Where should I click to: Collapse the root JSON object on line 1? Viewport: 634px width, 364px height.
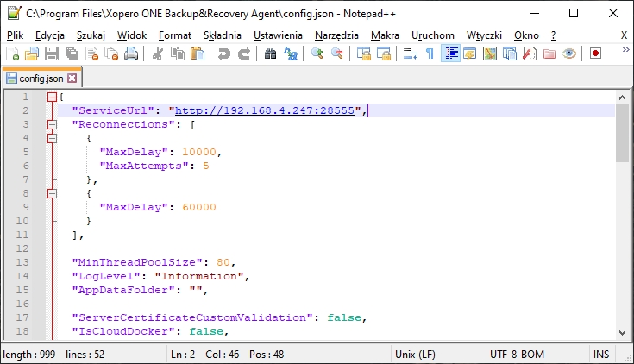[52, 97]
